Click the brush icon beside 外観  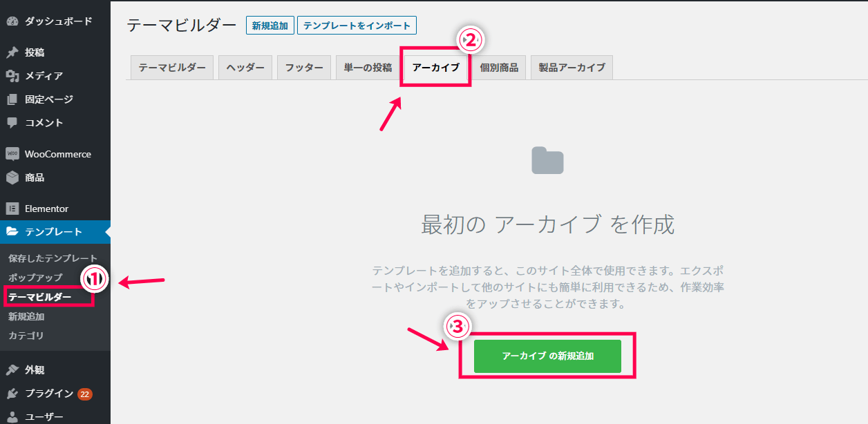(12, 370)
